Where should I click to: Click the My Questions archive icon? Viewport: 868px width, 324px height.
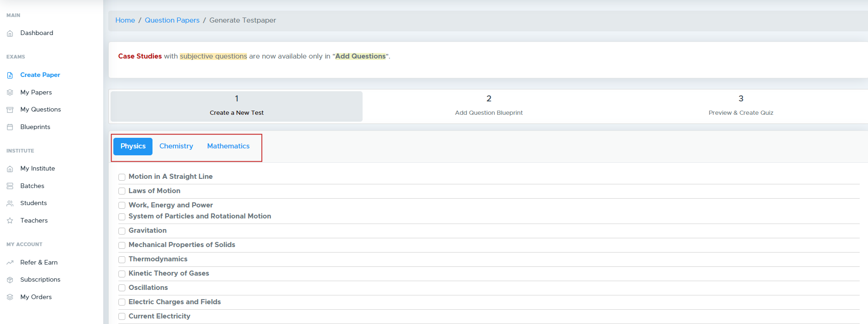click(x=10, y=110)
